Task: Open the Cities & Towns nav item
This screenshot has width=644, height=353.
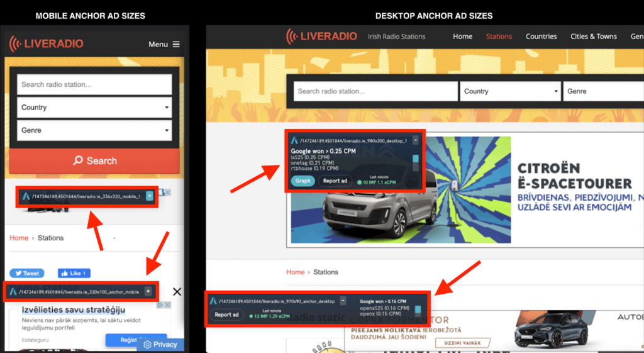Action: pos(594,36)
